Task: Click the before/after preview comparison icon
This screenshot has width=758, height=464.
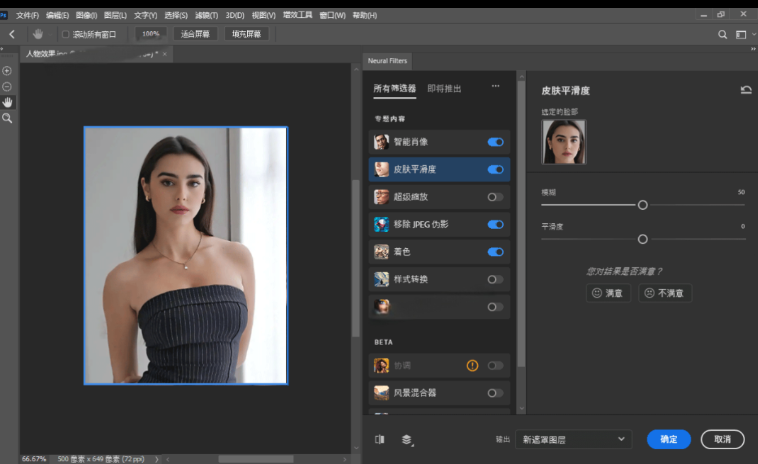Action: [380, 439]
